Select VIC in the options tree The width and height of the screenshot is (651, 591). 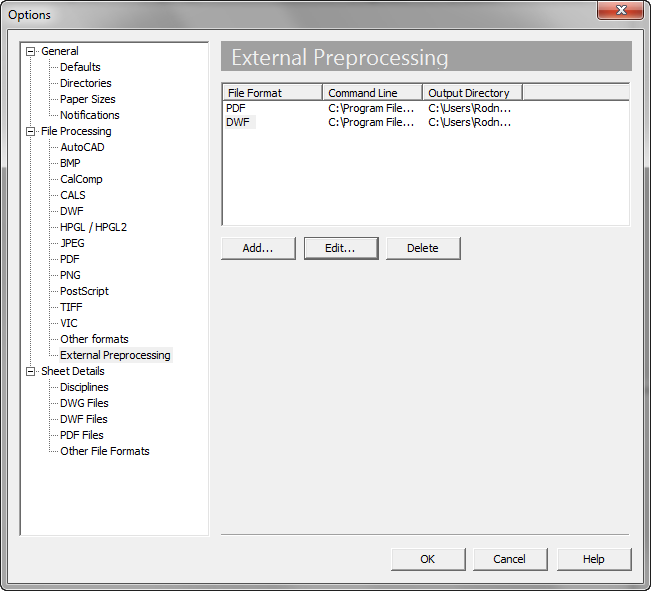[69, 323]
